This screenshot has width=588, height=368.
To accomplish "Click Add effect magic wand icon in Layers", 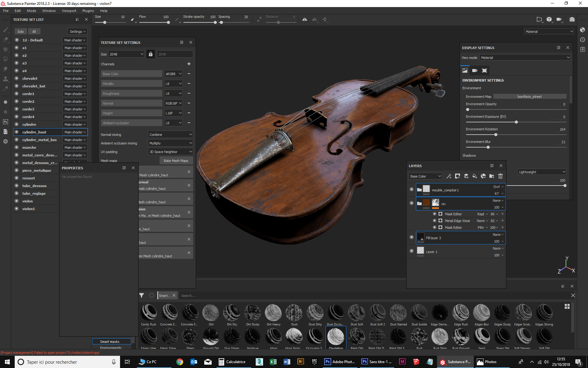I will pyautogui.click(x=449, y=176).
